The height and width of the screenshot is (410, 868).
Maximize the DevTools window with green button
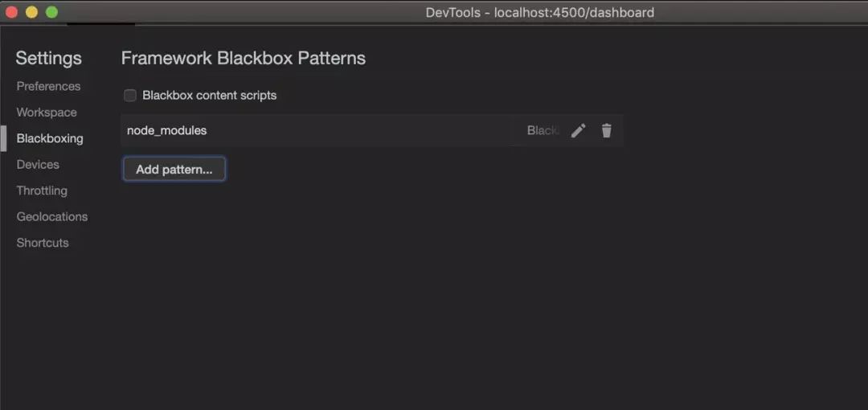click(51, 12)
